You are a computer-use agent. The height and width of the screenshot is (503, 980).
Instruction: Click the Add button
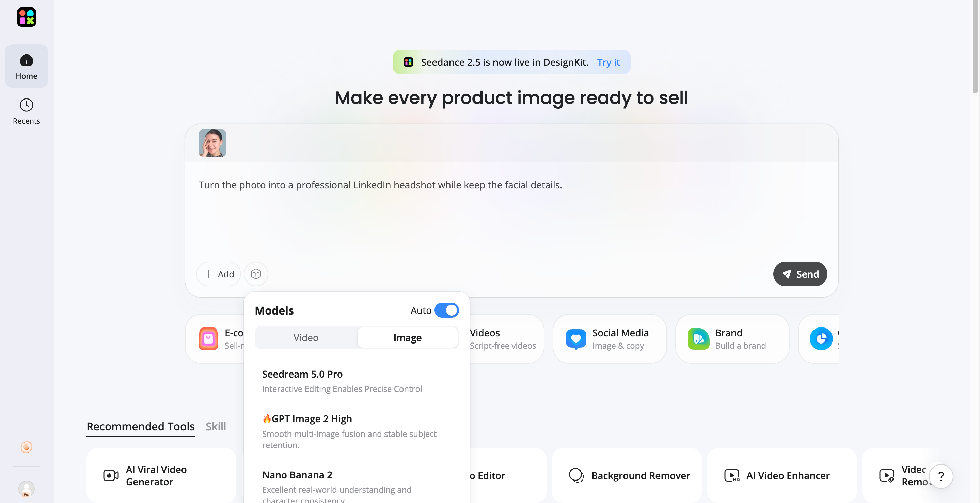point(219,274)
